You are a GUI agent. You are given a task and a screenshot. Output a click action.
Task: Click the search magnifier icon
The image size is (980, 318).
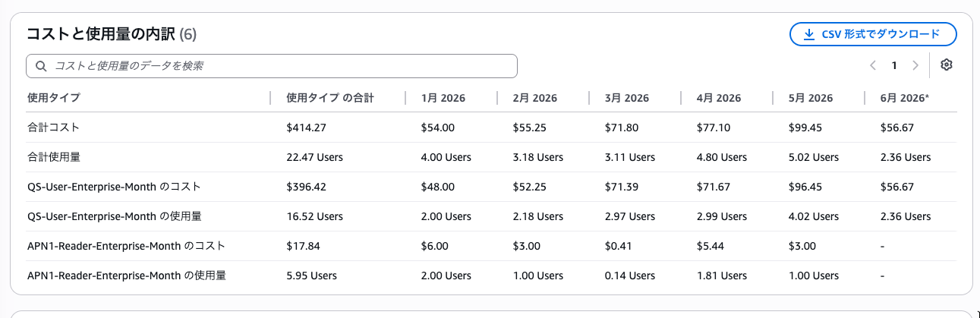(42, 66)
